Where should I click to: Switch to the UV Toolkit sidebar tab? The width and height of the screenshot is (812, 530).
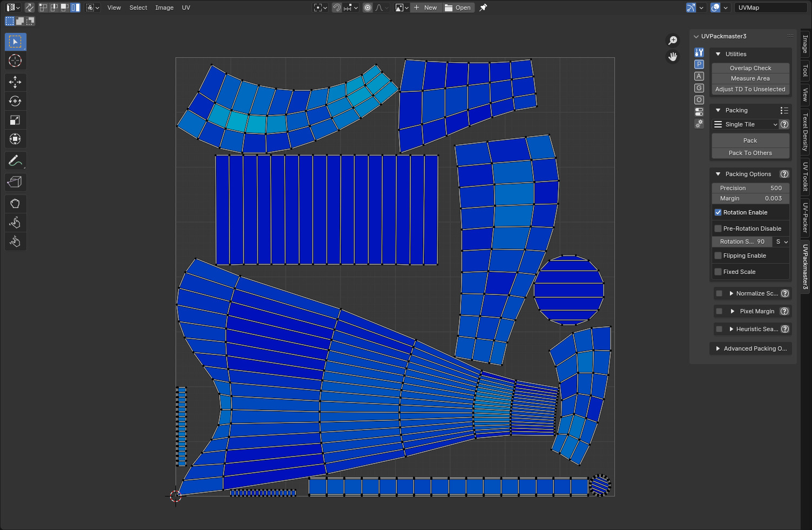806,177
